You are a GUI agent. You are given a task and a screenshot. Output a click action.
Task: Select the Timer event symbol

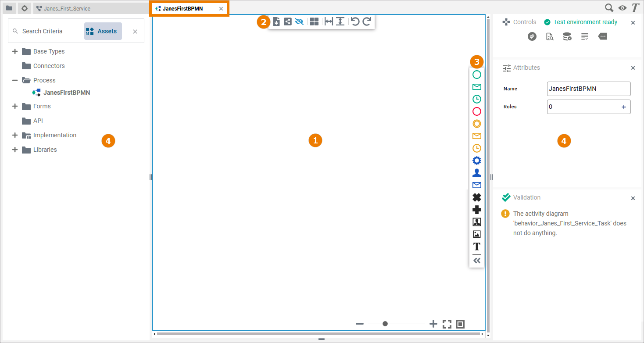(x=476, y=99)
